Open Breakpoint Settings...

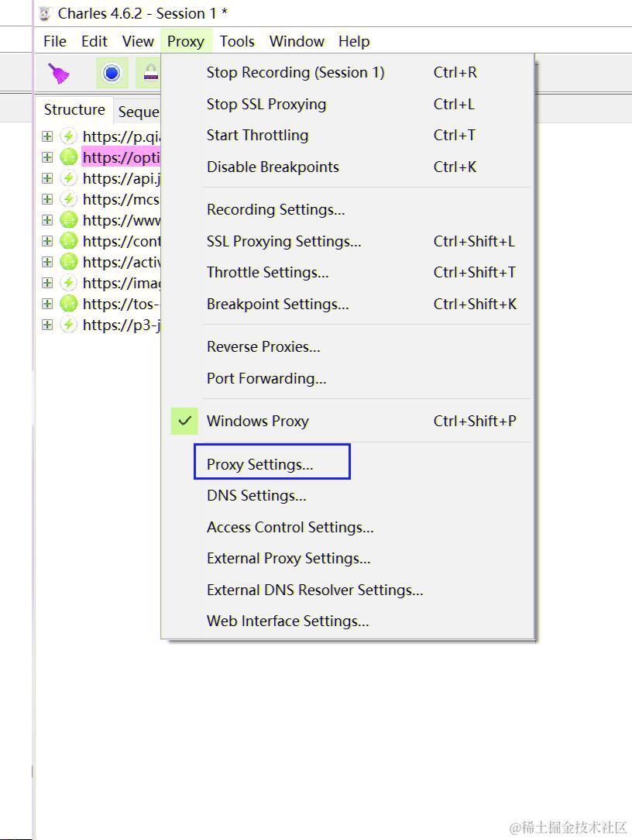(x=348, y=304)
